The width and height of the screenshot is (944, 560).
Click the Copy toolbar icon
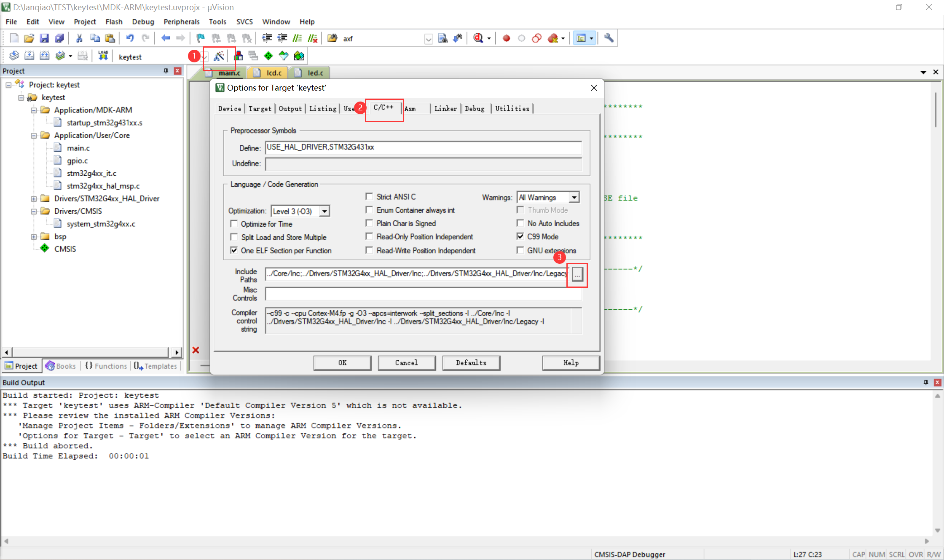[x=95, y=38]
